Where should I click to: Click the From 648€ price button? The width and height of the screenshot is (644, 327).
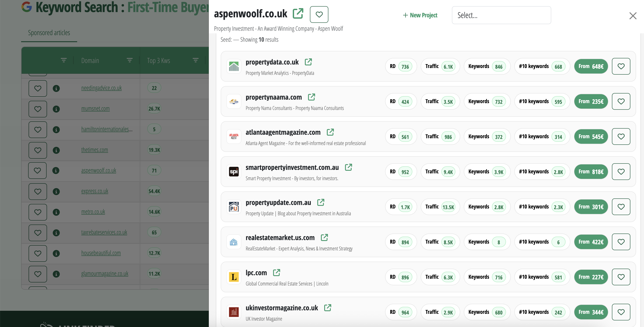coord(591,66)
